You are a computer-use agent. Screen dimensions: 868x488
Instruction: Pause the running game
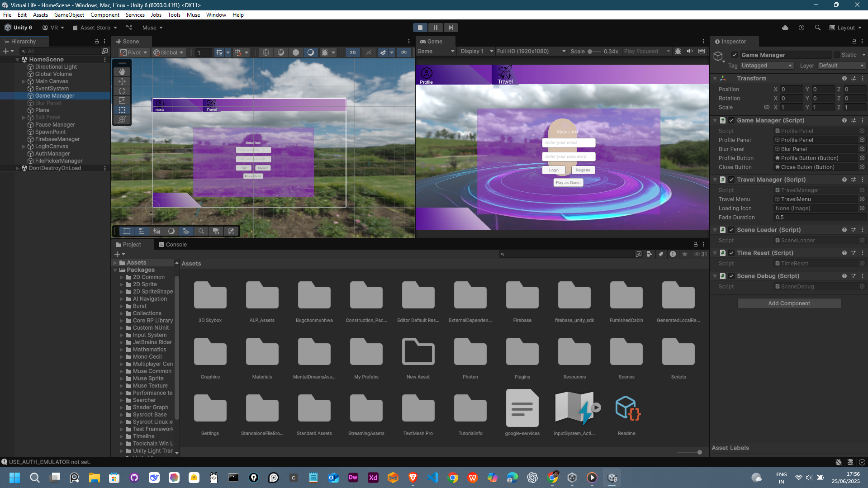[436, 28]
